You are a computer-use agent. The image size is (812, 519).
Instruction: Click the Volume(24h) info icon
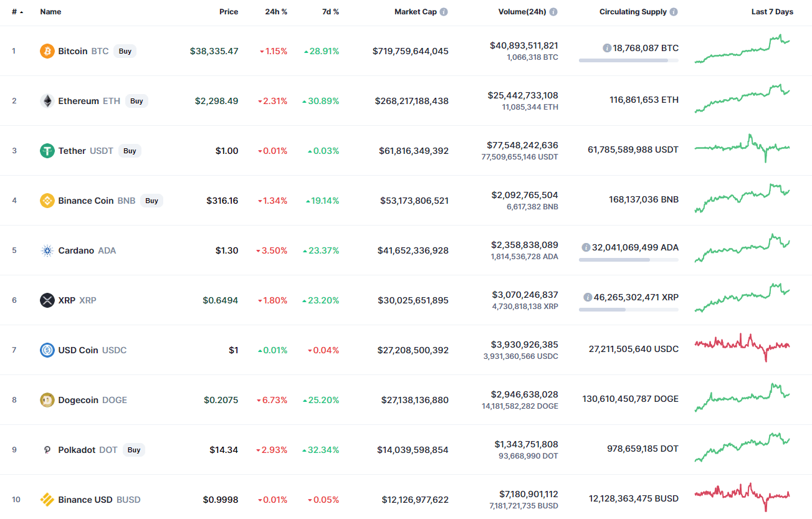[x=553, y=12]
